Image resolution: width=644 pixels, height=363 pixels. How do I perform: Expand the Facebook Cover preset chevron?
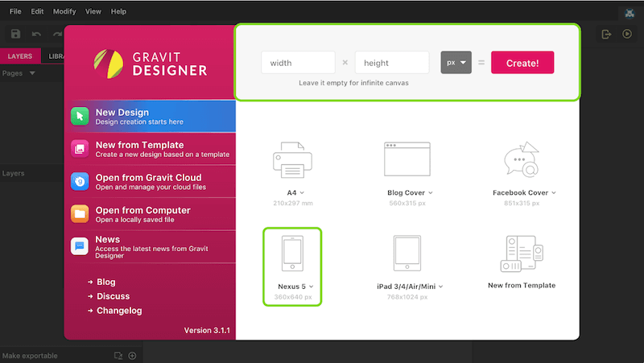coord(554,192)
